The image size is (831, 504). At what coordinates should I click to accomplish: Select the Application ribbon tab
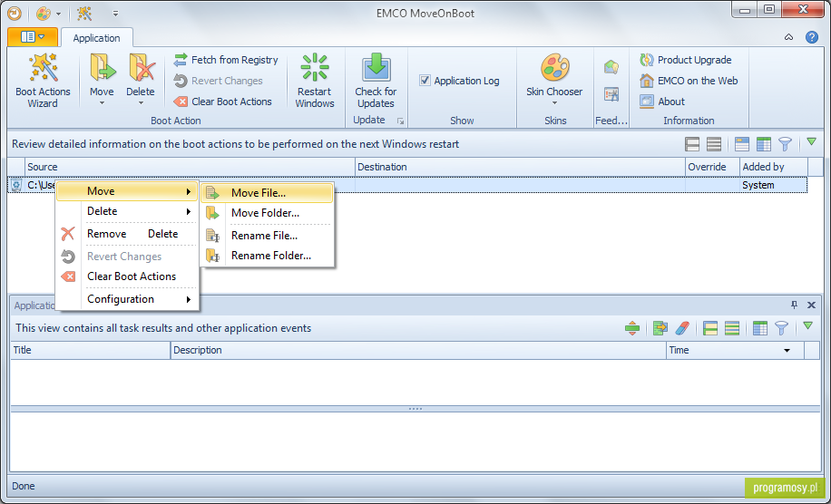96,38
